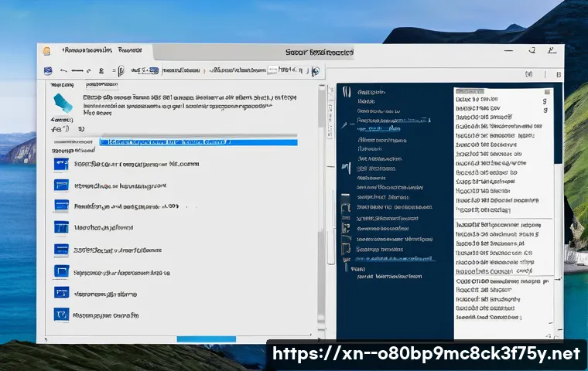Select the second blue list item icon
588x371 pixels.
tap(61, 185)
